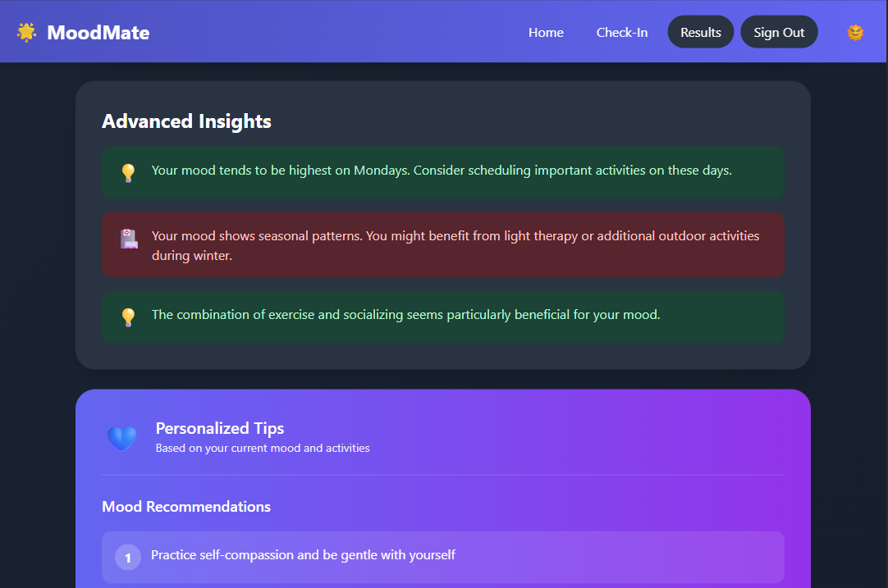Click the MoodMate brand title
This screenshot has height=588, width=888.
tap(98, 32)
